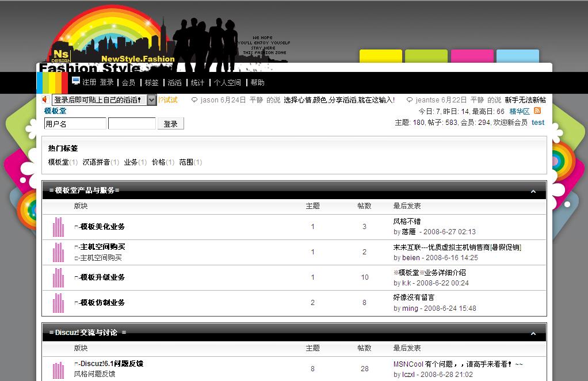The image size is (588, 381).
Task: Open last post 模板堂业务详细介绍
Action: coord(429,272)
